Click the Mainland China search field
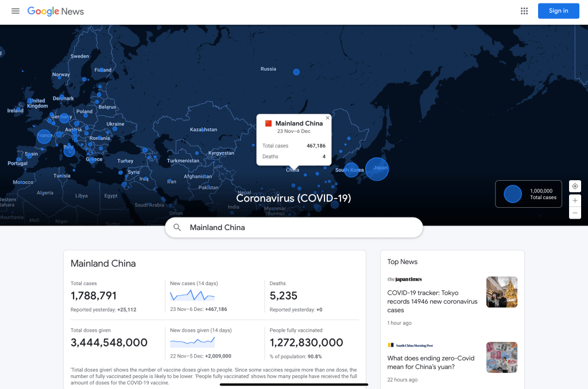This screenshot has height=389, width=588. 299,228
